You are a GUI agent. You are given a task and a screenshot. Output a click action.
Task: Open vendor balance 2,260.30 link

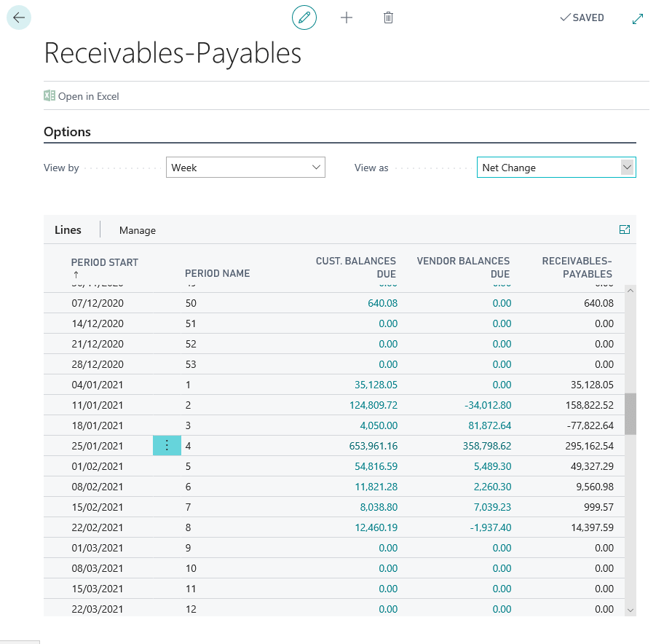click(492, 487)
